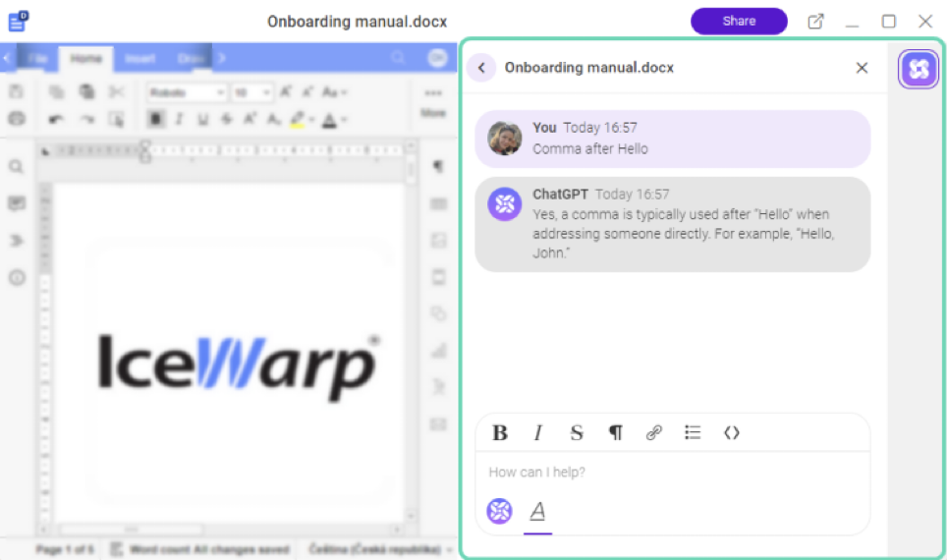Switch to the Home ribbon tab

85,59
